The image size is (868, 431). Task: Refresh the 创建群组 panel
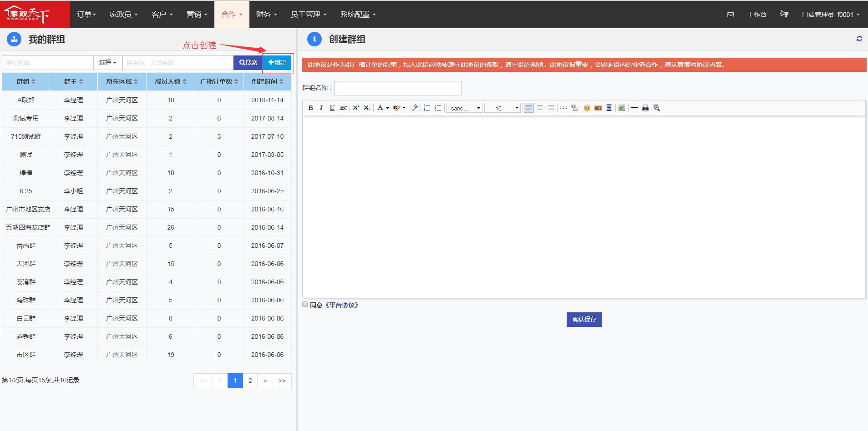(859, 39)
